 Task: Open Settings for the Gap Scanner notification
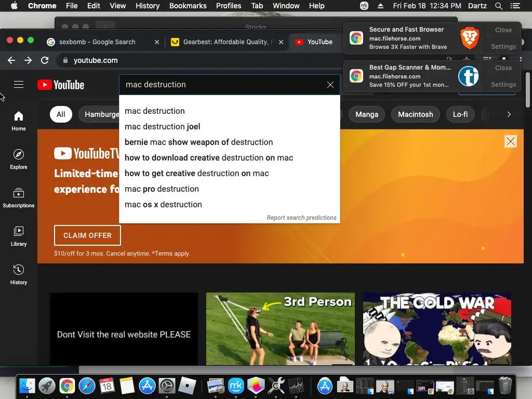point(503,85)
